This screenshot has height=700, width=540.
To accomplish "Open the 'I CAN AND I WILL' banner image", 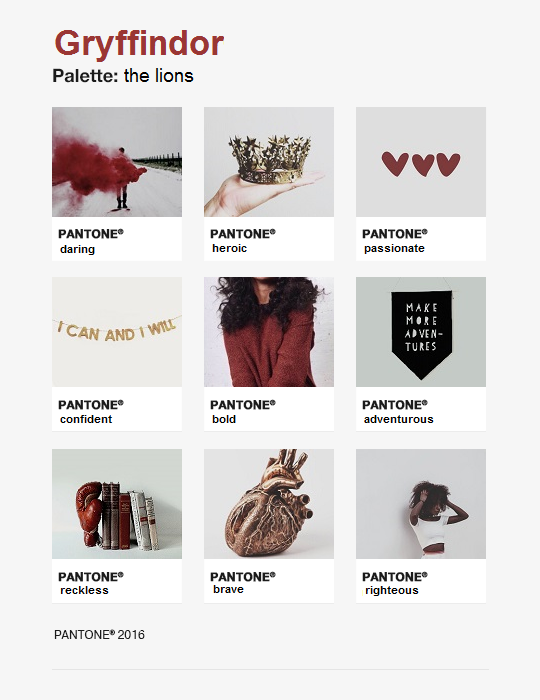I will pos(117,332).
